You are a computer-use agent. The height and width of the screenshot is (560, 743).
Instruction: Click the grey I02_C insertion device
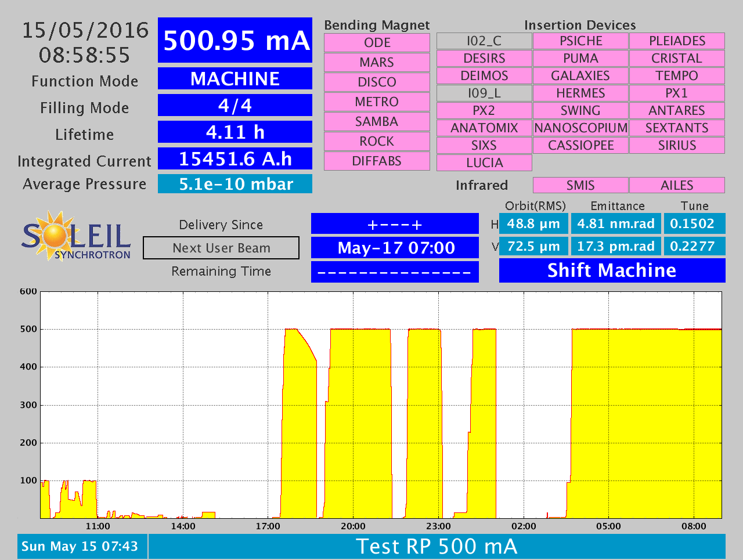[484, 41]
